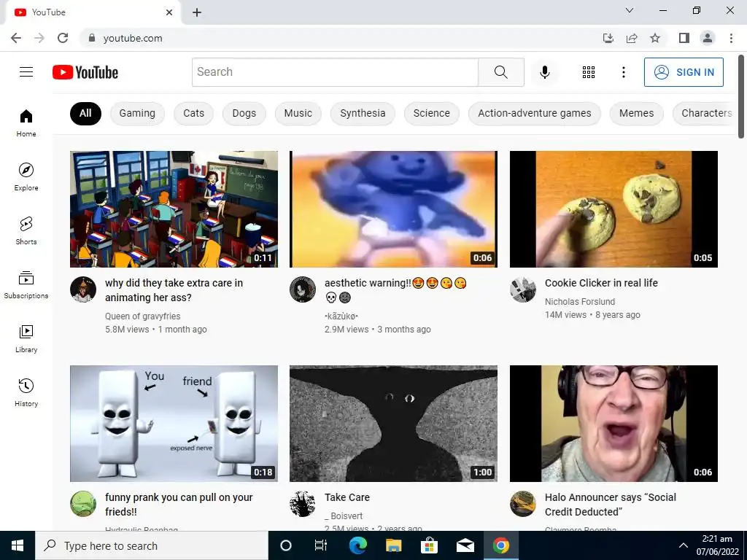747x560 pixels.
Task: Click the address bar URL youtube.com
Action: [133, 38]
